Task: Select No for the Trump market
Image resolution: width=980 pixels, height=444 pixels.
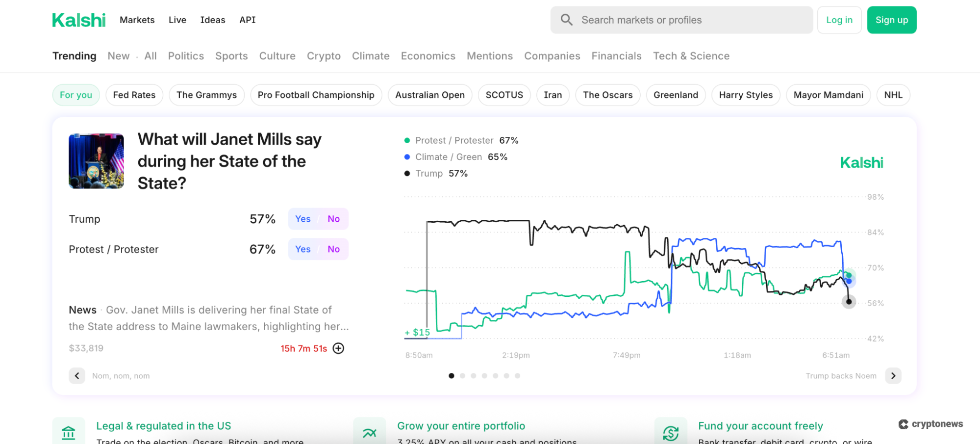Action: click(x=333, y=219)
